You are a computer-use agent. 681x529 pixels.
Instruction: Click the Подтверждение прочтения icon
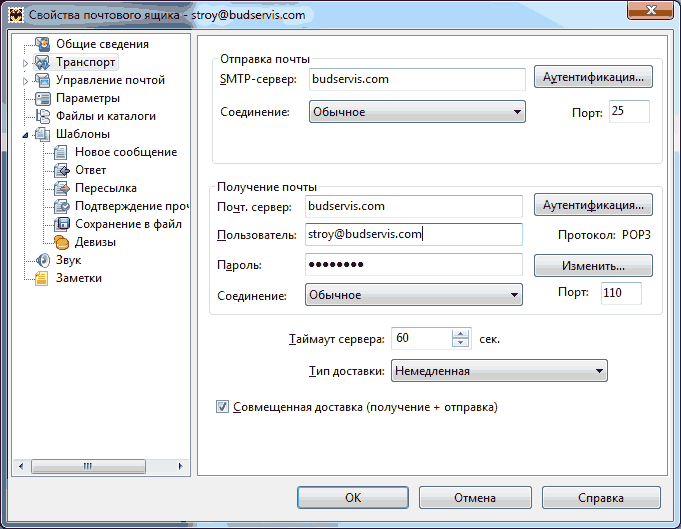coord(61,206)
